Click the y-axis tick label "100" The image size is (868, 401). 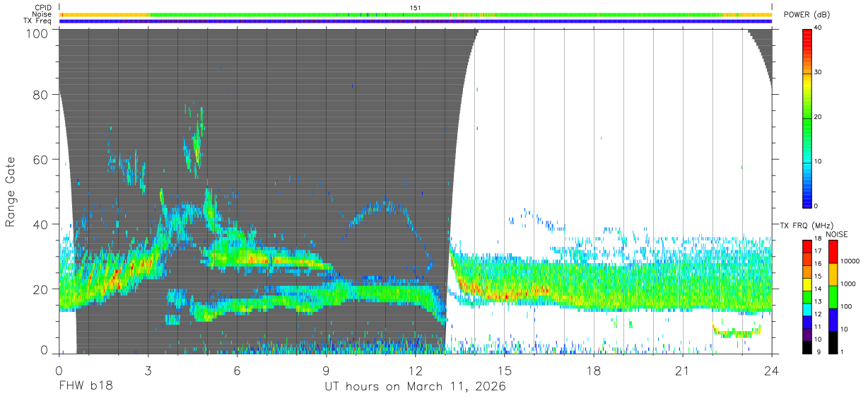(x=37, y=33)
